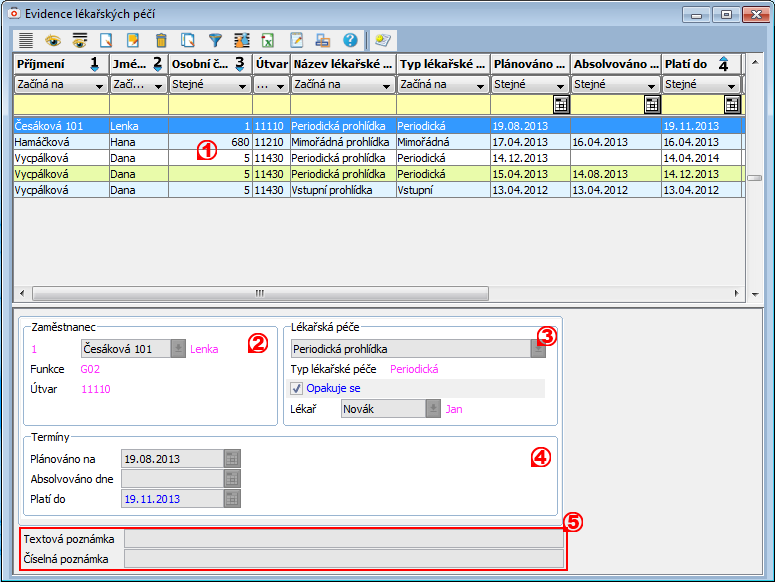
Task: Open calendar picker in Platí do filter cell
Action: point(732,104)
